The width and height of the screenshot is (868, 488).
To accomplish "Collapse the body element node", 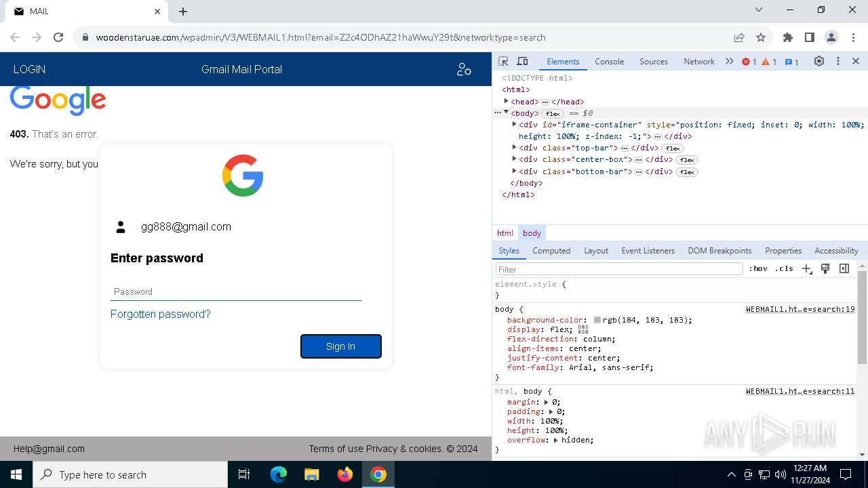I will [506, 113].
